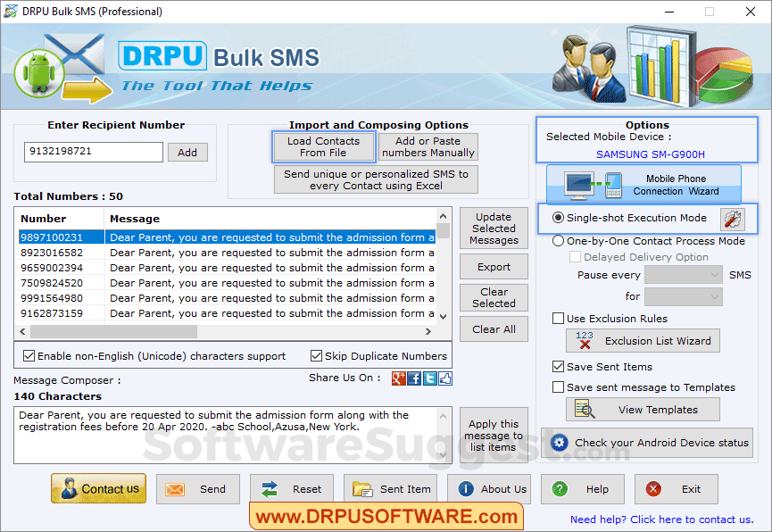772x532 pixels.
Task: Click the recipient number input field
Action: pyautogui.click(x=93, y=152)
